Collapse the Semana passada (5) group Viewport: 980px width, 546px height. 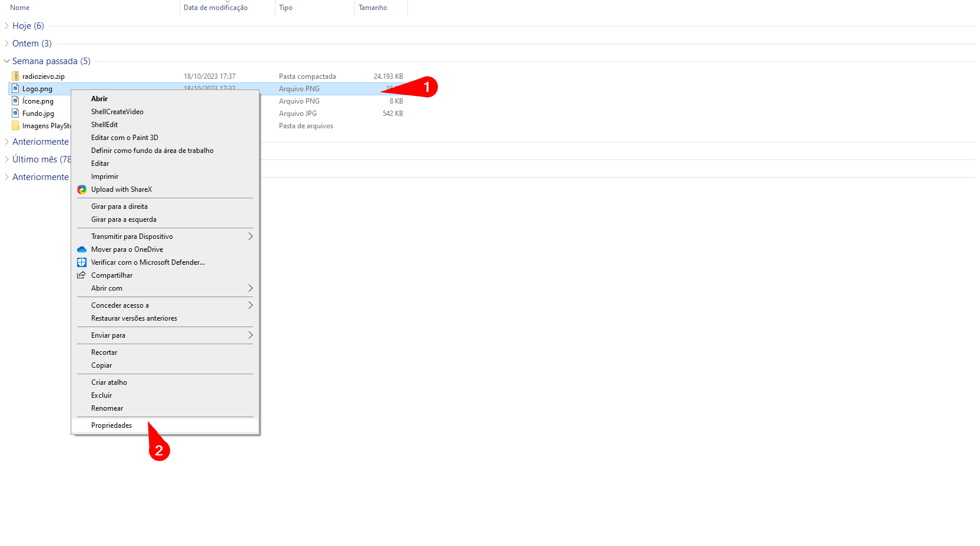click(7, 61)
